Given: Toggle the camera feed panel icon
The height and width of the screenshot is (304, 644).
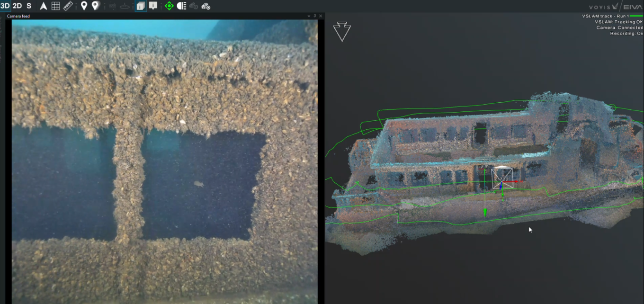Looking at the screenshot, I should [x=141, y=6].
